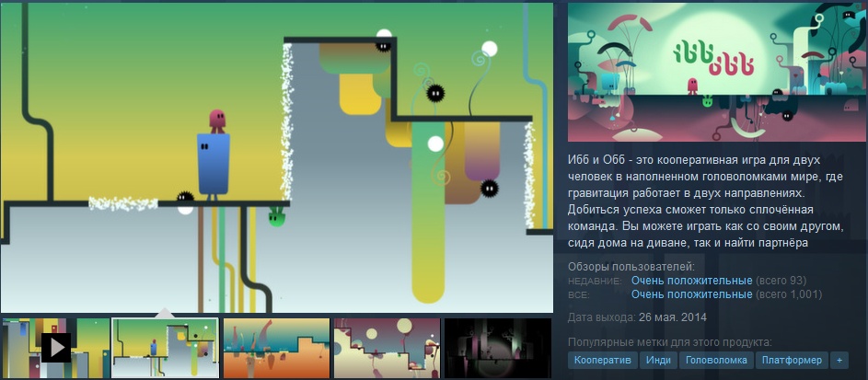Click the 'Популярные метки для этого продукта:' label
868x380 pixels.
point(670,342)
